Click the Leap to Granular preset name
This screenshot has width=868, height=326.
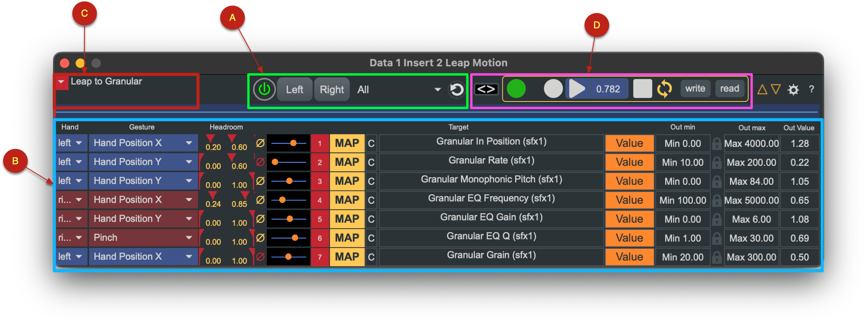[106, 81]
